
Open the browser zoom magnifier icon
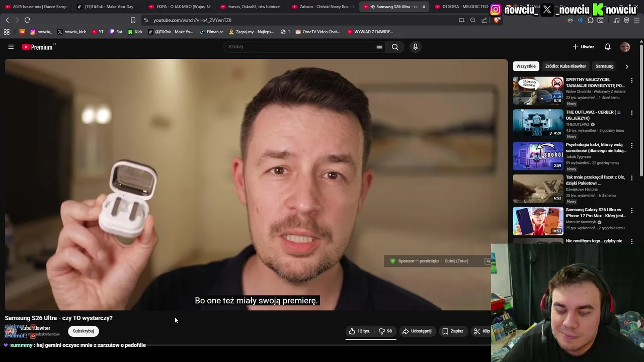coord(472,20)
